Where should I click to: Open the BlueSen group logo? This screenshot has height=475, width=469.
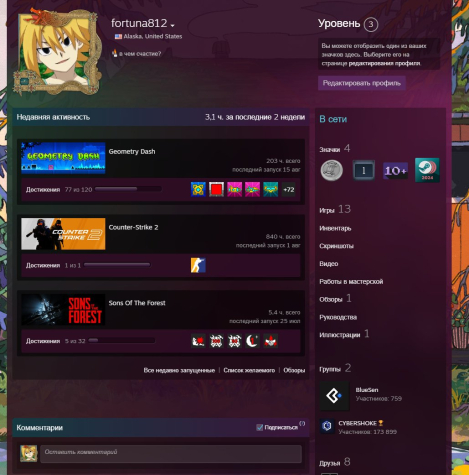[334, 396]
